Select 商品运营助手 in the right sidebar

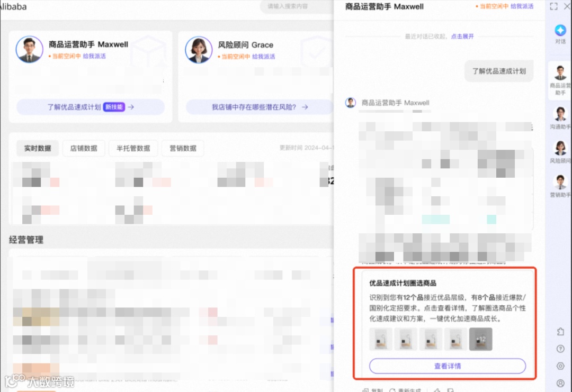(560, 80)
